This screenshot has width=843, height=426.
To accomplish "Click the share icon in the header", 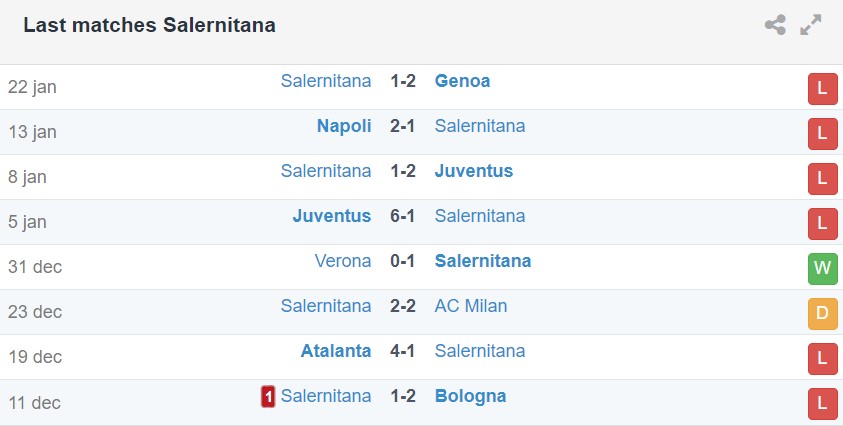I will click(x=775, y=26).
